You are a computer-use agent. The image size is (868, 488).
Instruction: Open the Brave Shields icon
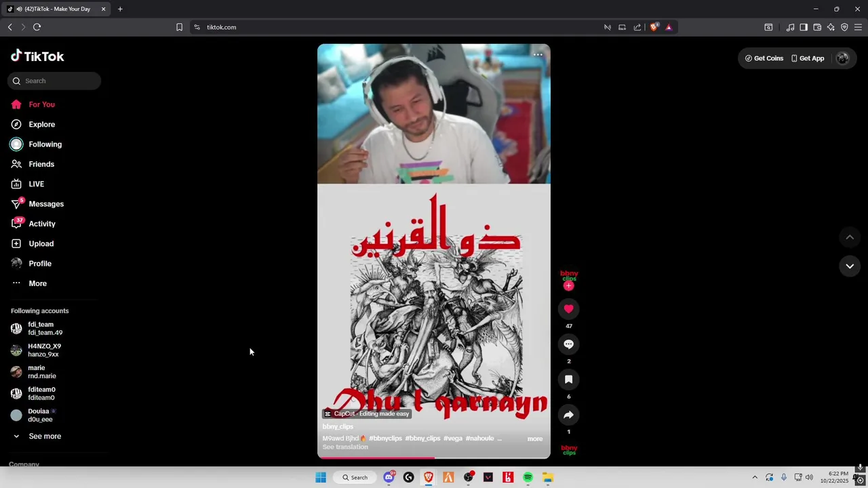654,27
